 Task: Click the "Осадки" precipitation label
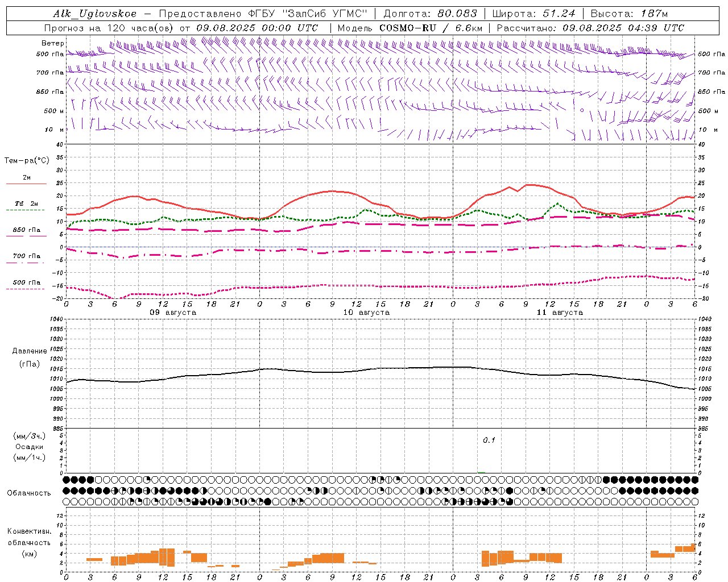pyautogui.click(x=30, y=447)
